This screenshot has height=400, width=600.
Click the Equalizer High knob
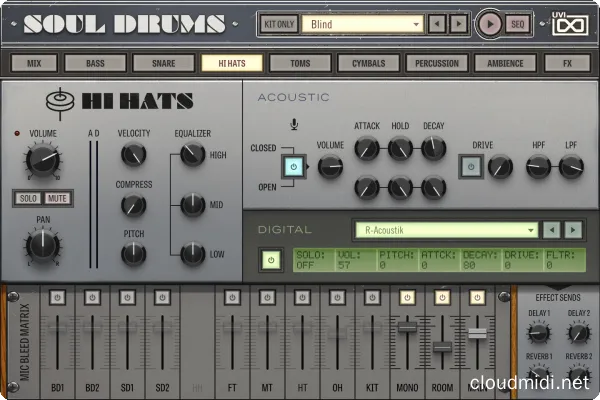192,154
